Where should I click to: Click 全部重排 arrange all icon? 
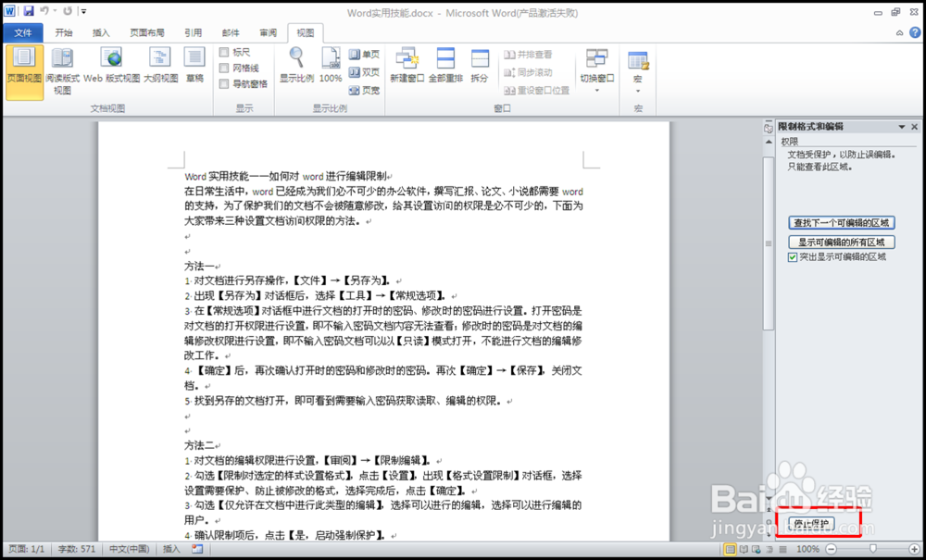445,66
